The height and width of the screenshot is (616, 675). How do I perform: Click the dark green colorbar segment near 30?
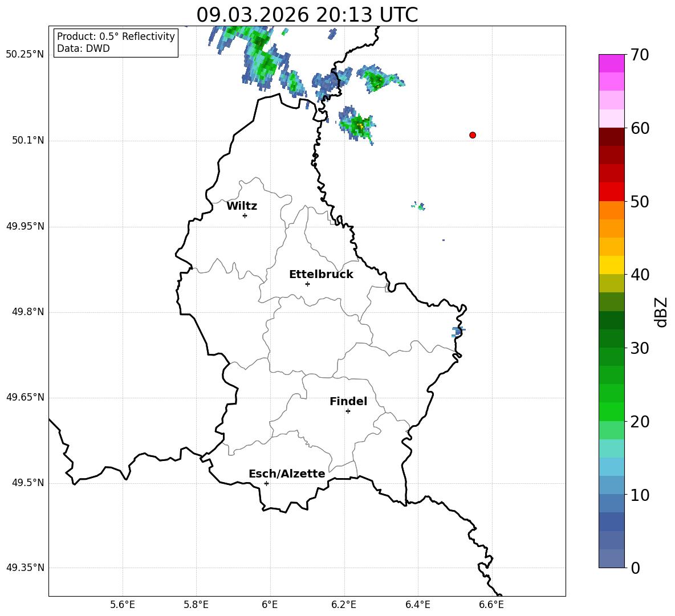(x=611, y=338)
